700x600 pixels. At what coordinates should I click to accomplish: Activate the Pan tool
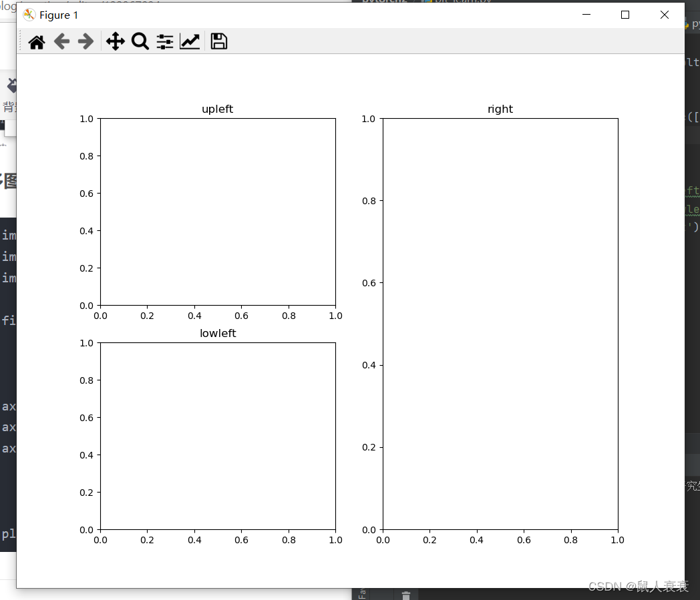pos(114,41)
